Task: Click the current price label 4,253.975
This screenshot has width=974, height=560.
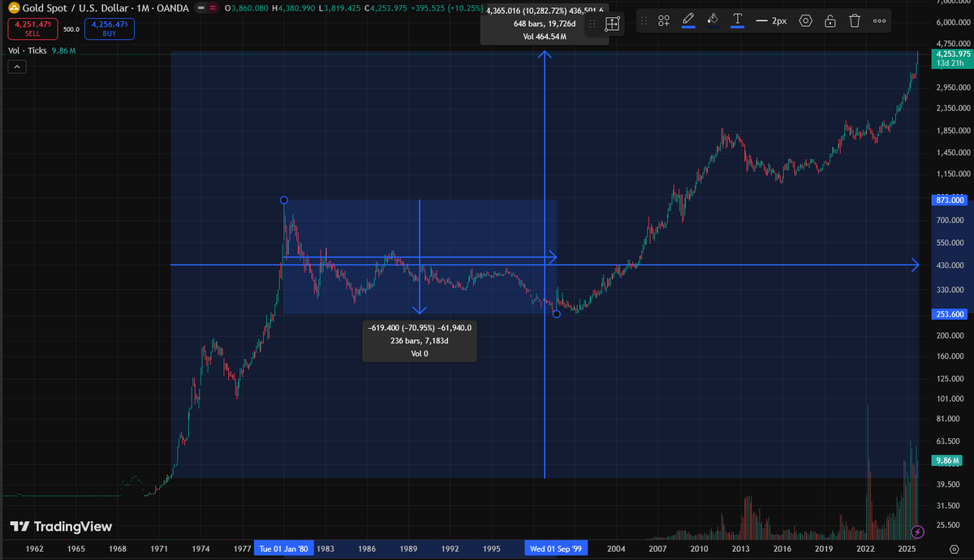Action: (951, 54)
